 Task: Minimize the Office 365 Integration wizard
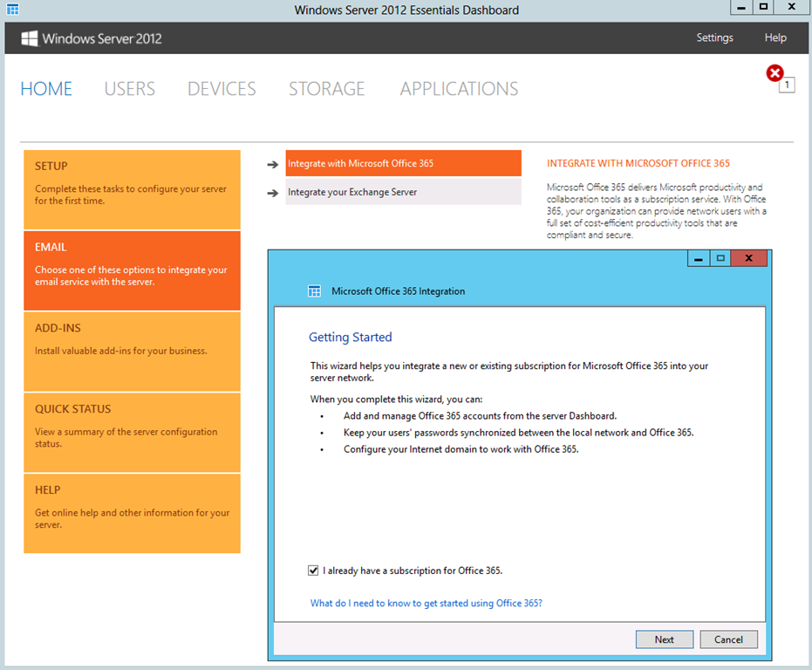point(699,258)
